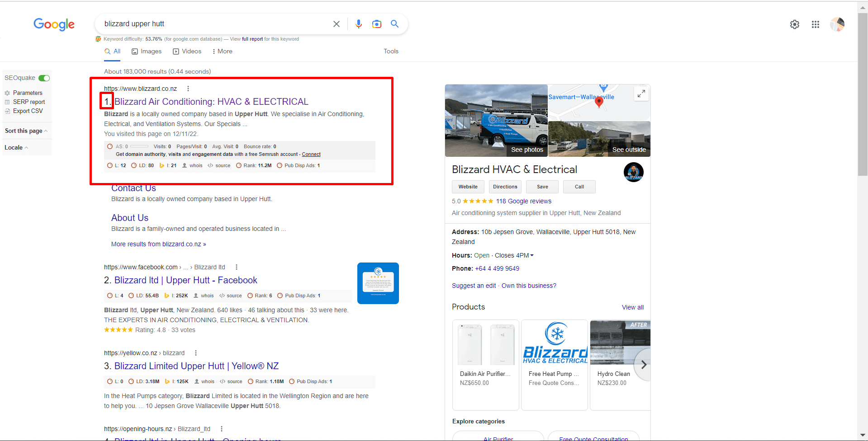The height and width of the screenshot is (441, 868).
Task: Click the Air Purifier category chip
Action: click(498, 436)
